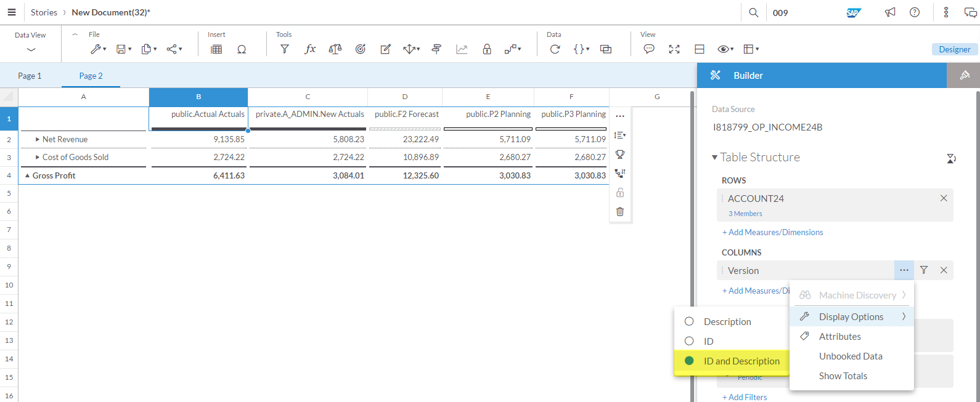Choose Unbooked Data menu entry
980x402 pixels.
(x=852, y=356)
